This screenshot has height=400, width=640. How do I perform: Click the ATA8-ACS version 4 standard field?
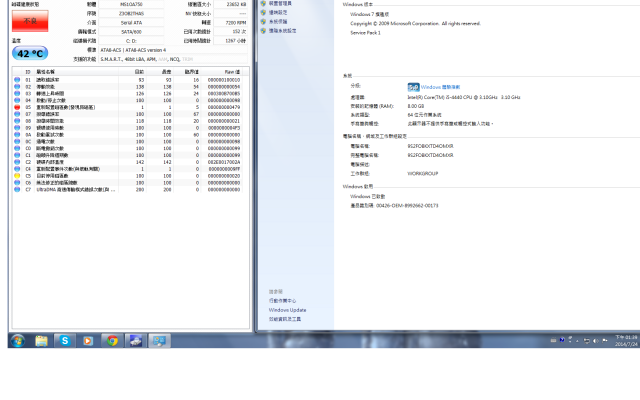click(173, 50)
